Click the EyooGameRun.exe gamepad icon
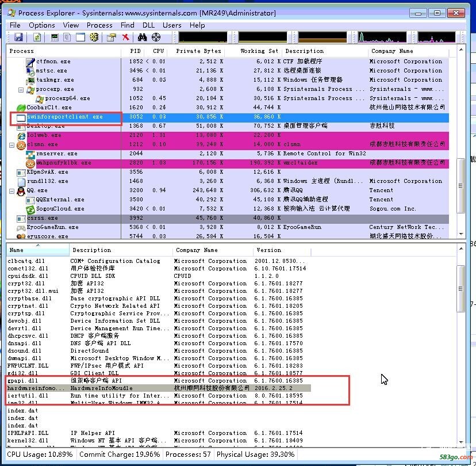This screenshot has width=476, height=466. click(x=21, y=227)
